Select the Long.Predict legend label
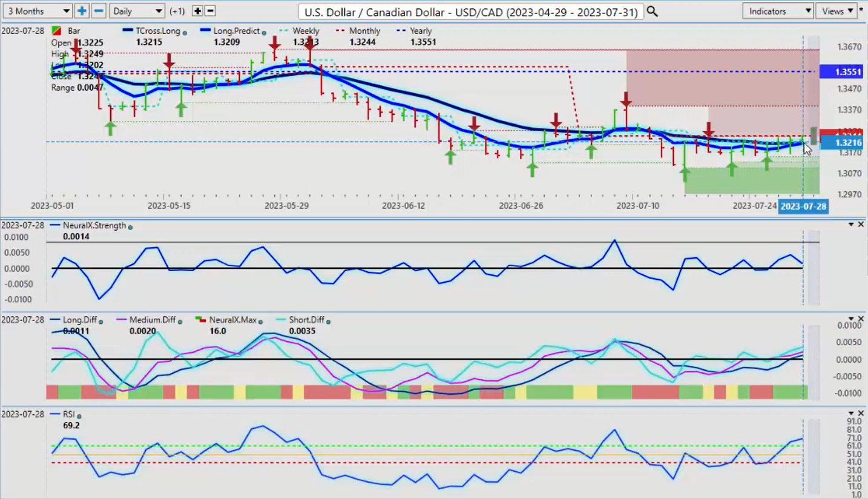 coord(237,31)
